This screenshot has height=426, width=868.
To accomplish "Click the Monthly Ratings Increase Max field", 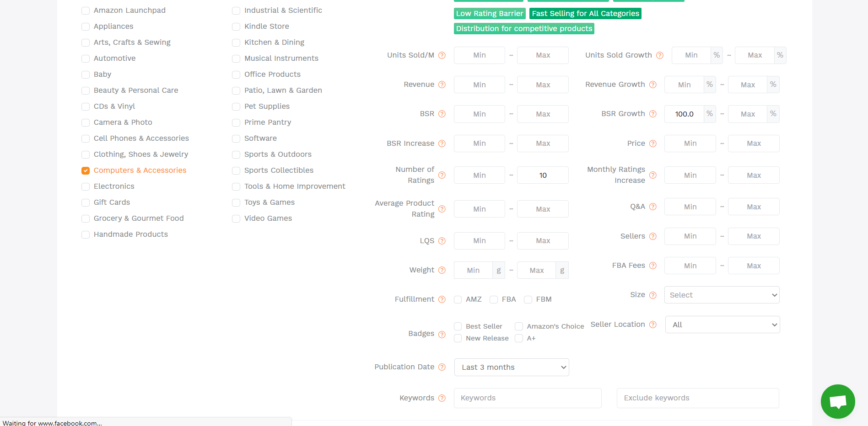I will (x=754, y=175).
